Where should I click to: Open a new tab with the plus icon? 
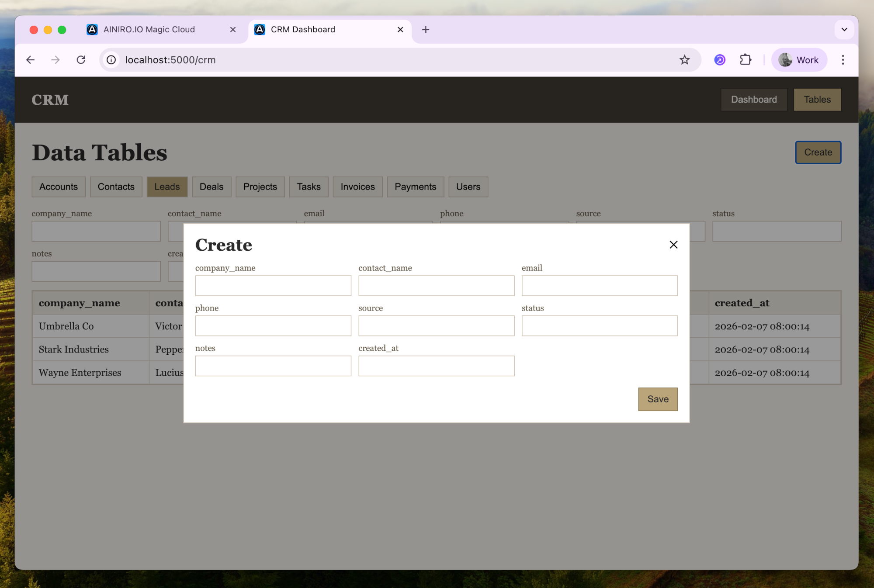click(x=425, y=29)
